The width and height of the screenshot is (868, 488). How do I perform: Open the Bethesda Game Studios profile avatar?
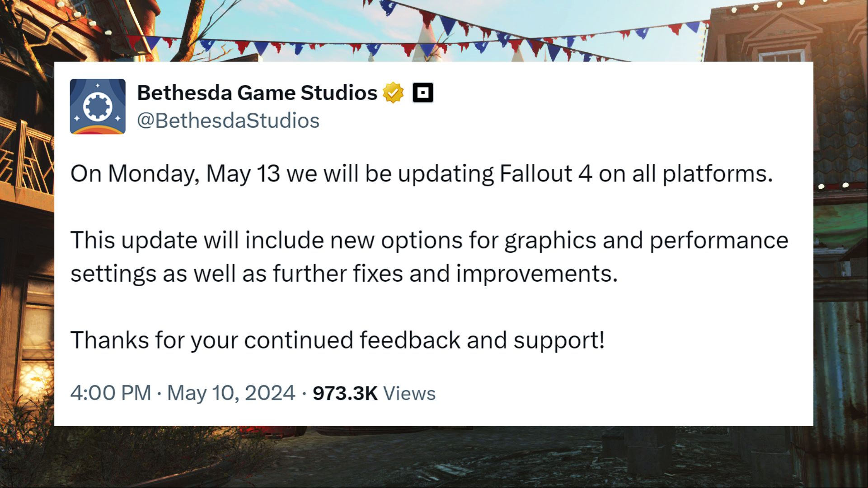tap(98, 107)
